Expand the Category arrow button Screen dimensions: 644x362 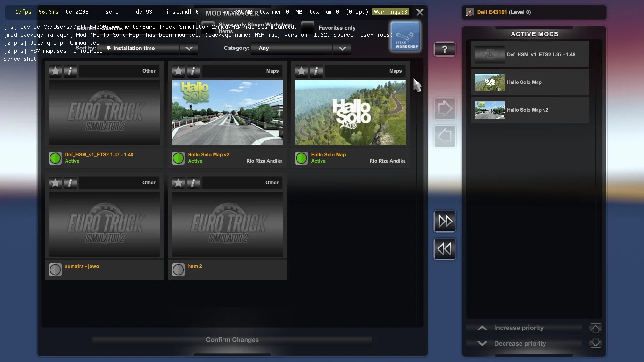click(x=342, y=49)
